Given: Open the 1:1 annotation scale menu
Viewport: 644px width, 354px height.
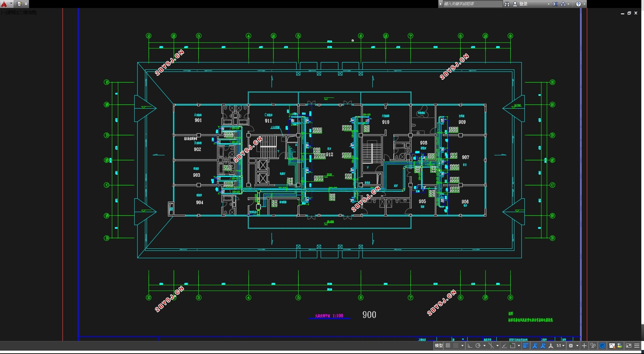Looking at the screenshot, I should tap(560, 346).
